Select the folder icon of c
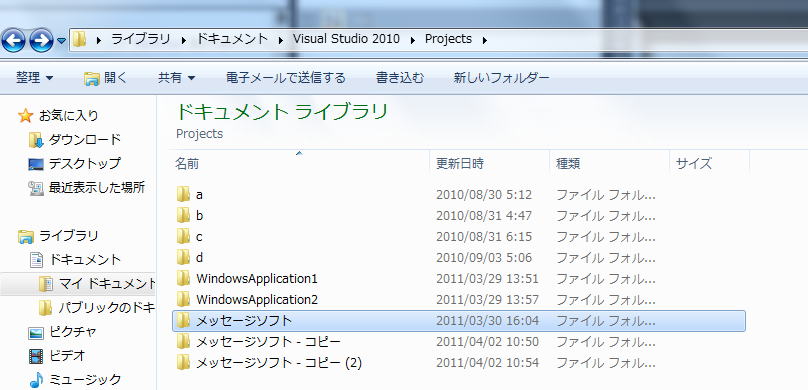Screen dimensions: 808x390 (x=183, y=236)
